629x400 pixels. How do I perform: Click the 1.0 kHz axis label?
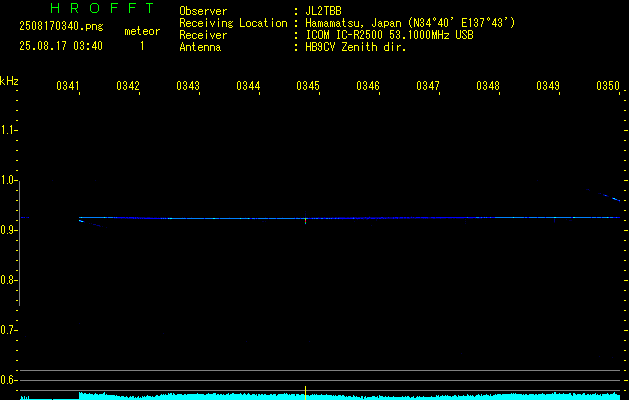tap(8, 180)
